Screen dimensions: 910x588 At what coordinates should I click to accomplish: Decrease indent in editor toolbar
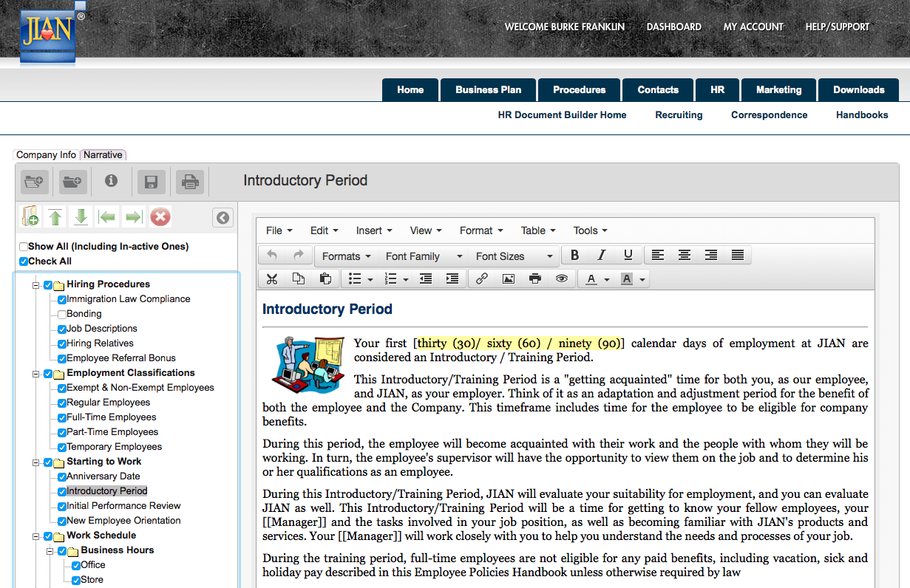426,279
